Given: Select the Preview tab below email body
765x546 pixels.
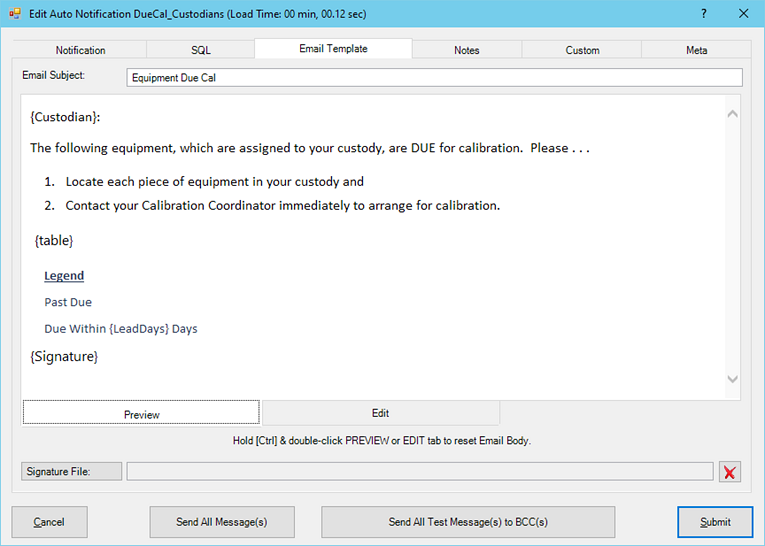Looking at the screenshot, I should (x=141, y=413).
